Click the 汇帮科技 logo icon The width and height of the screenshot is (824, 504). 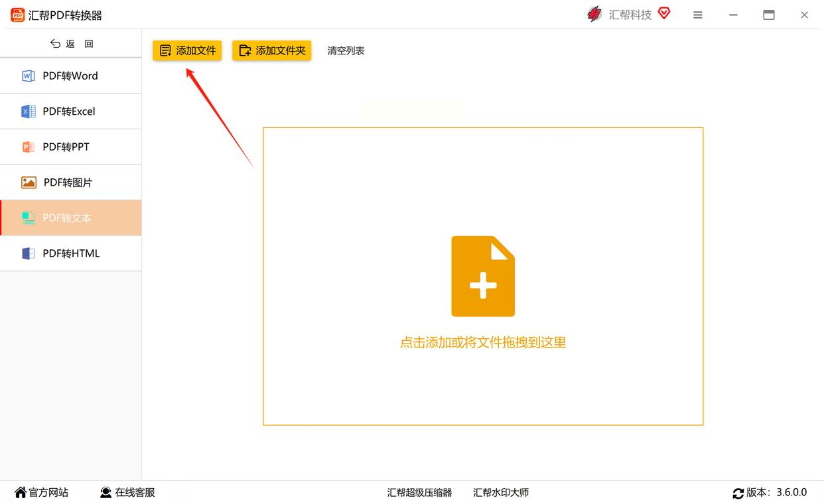point(595,14)
